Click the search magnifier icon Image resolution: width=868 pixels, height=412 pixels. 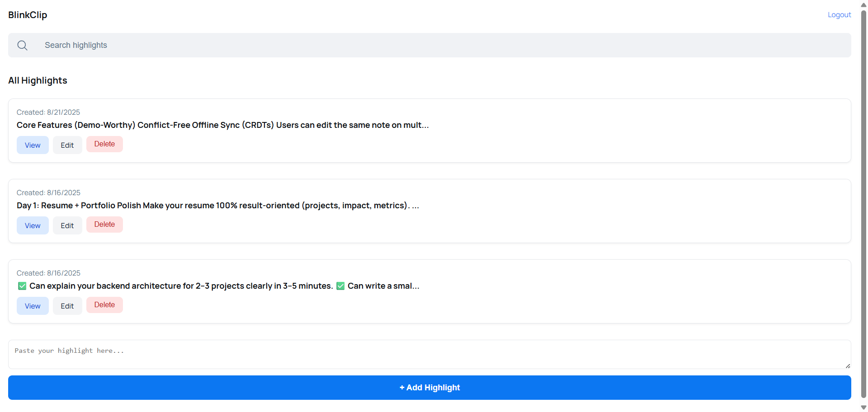point(22,45)
